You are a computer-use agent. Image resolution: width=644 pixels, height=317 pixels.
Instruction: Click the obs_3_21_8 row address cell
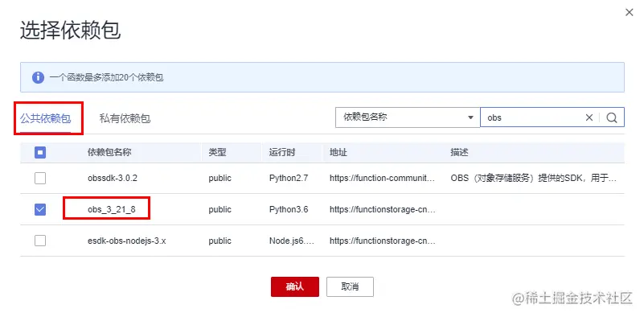(382, 210)
